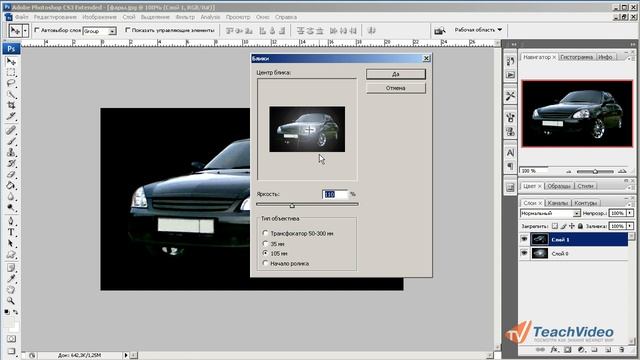Open the status bar info arrow
The height and width of the screenshot is (360, 640).
[x=126, y=355]
